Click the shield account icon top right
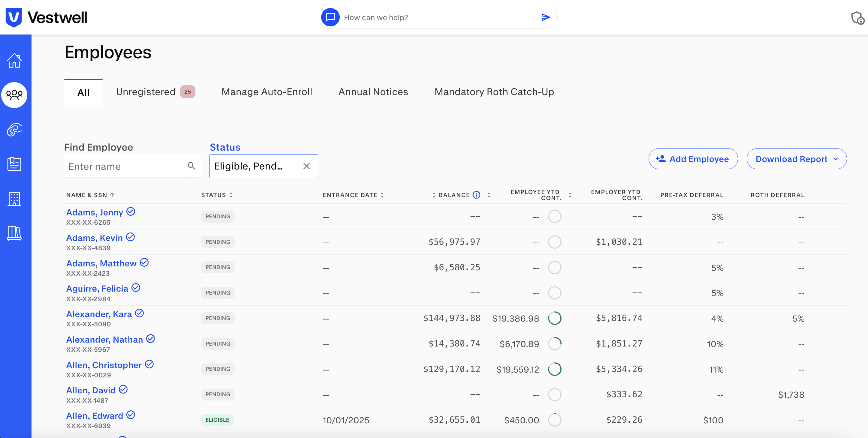Screen dimensions: 868x438 [x=857, y=18]
